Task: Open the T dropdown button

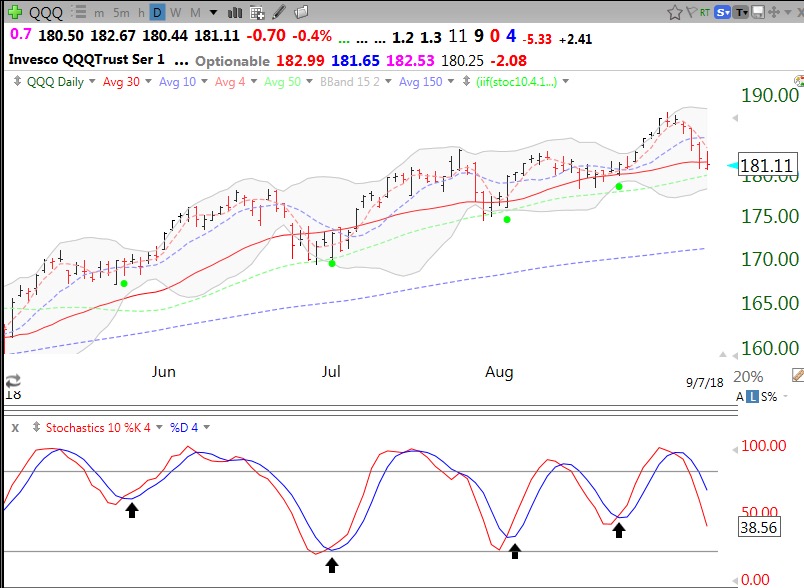Action: pos(741,12)
